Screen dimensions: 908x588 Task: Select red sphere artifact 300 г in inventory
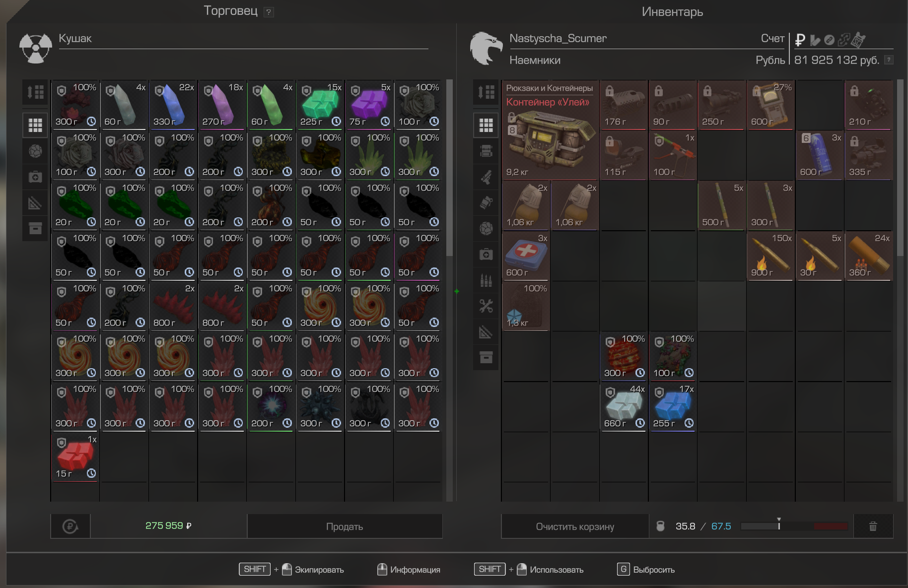624,356
